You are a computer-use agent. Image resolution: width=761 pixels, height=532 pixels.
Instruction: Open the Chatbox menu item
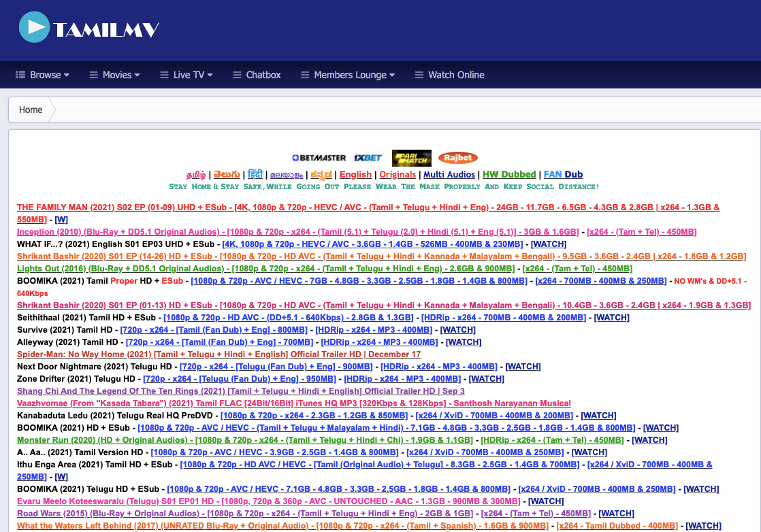click(257, 75)
